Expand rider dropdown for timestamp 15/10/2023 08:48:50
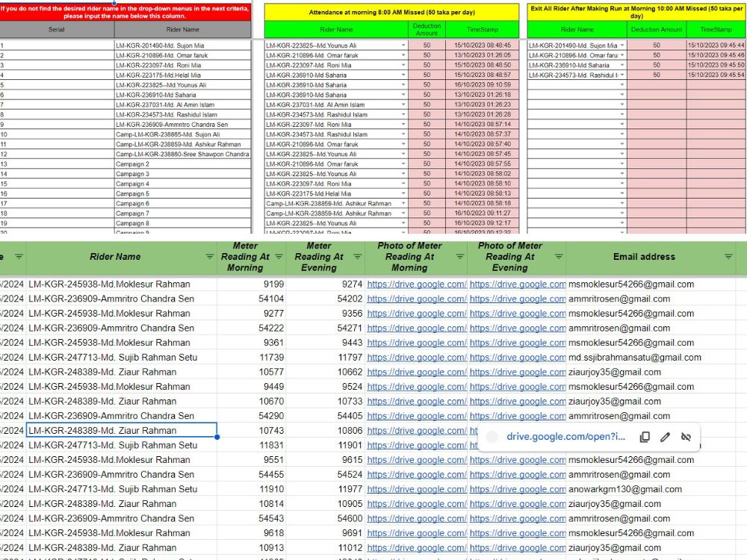Viewport: 747px width, 560px height. point(403,65)
